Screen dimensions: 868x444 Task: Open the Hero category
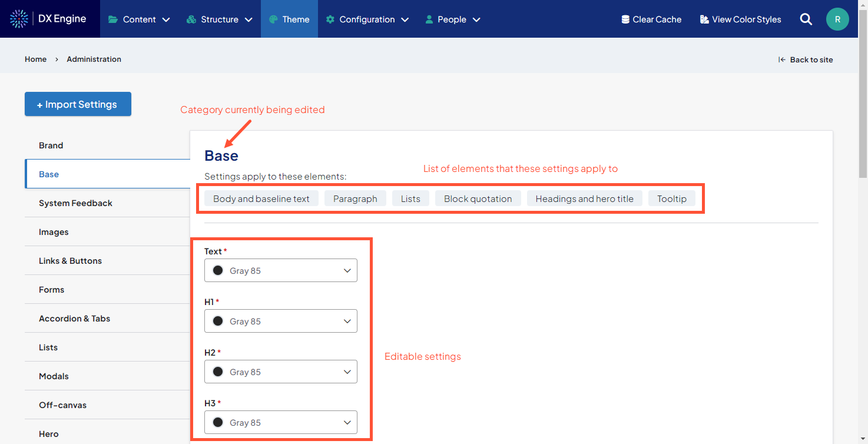[107, 432]
